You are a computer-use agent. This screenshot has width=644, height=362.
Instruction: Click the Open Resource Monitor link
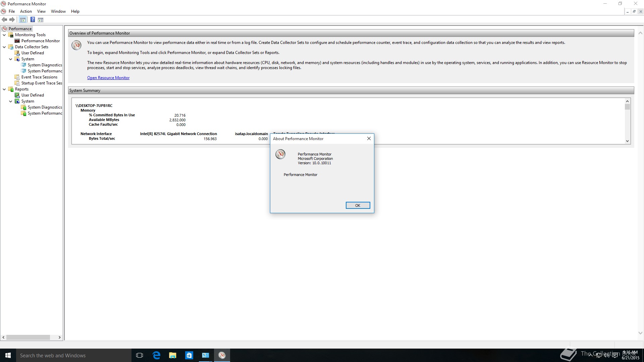point(108,78)
